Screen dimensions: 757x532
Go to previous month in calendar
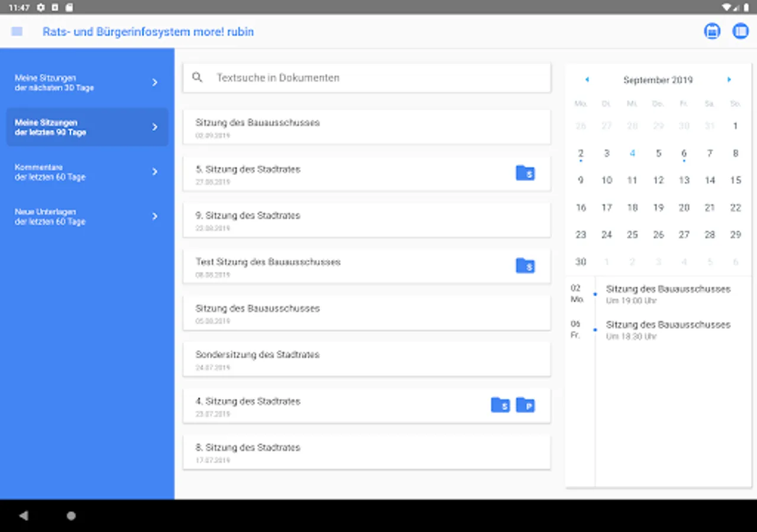(x=587, y=80)
